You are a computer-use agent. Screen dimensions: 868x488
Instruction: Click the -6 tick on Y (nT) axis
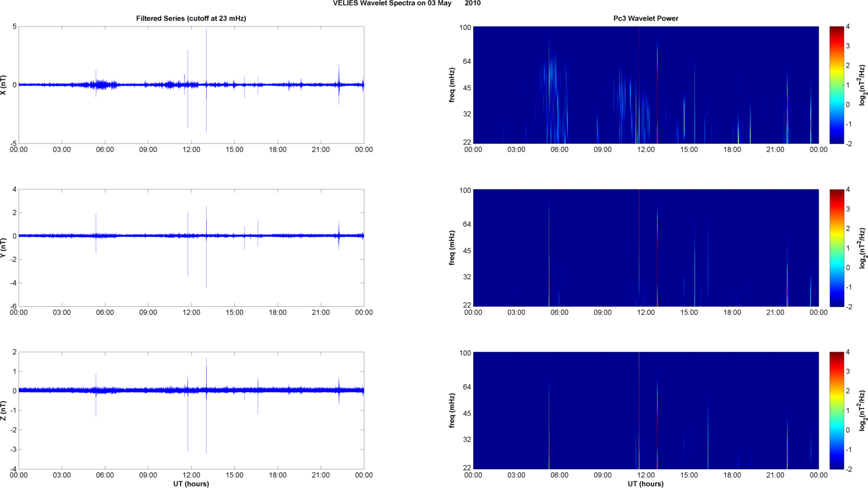13,307
